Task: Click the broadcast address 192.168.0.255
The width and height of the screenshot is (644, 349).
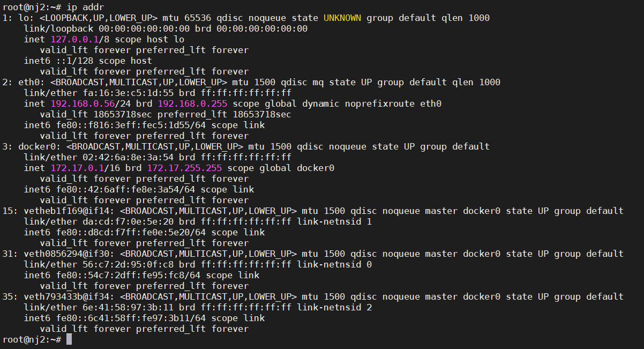Action: tap(192, 103)
